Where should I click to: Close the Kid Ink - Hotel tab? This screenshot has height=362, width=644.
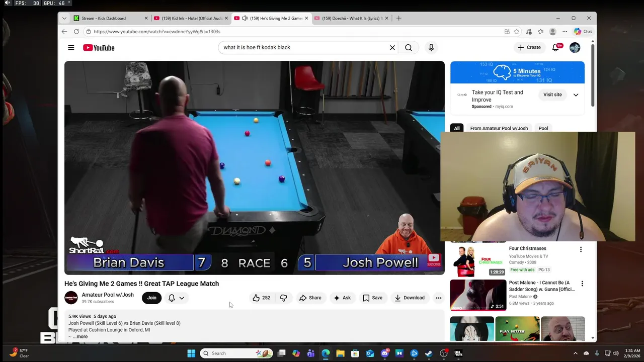[226, 18]
